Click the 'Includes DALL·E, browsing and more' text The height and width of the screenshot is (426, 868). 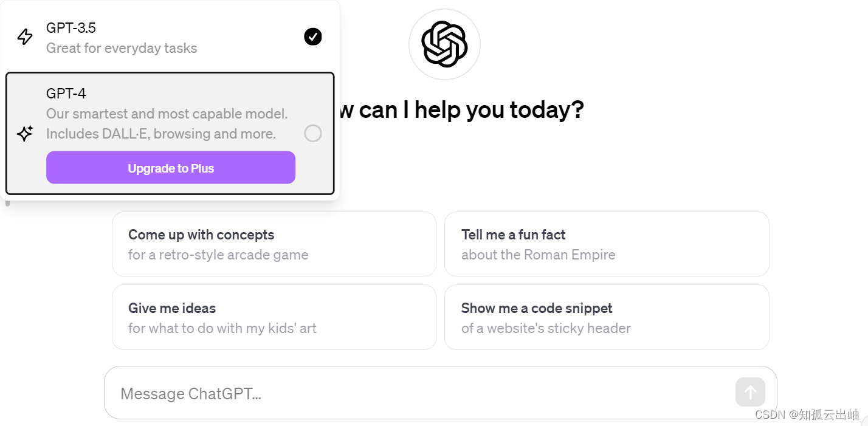pyautogui.click(x=161, y=134)
